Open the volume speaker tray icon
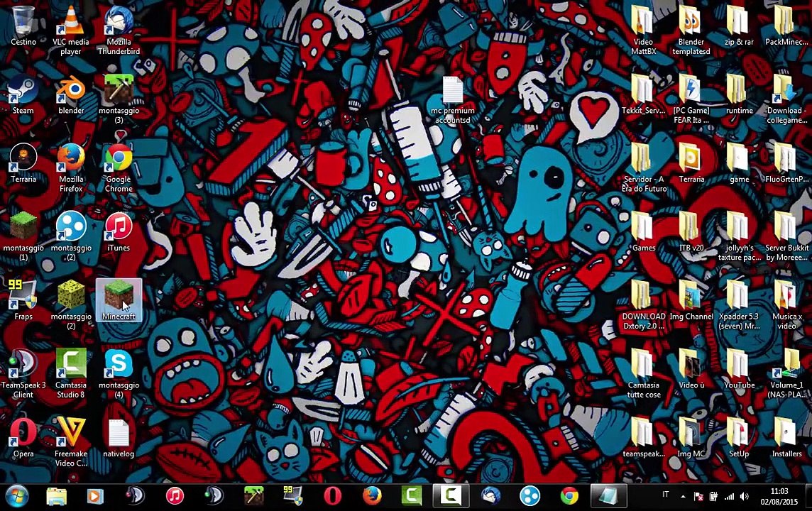Image resolution: width=812 pixels, height=511 pixels. (745, 497)
